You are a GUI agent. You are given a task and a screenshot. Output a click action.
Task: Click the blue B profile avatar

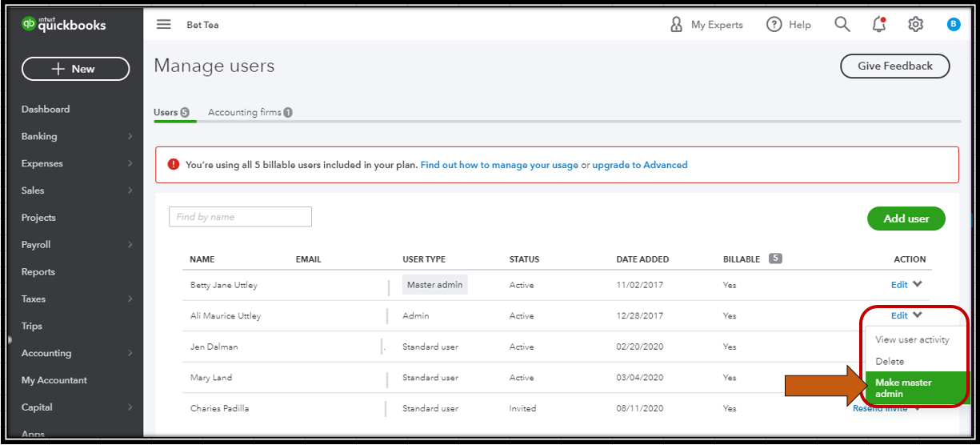click(953, 24)
